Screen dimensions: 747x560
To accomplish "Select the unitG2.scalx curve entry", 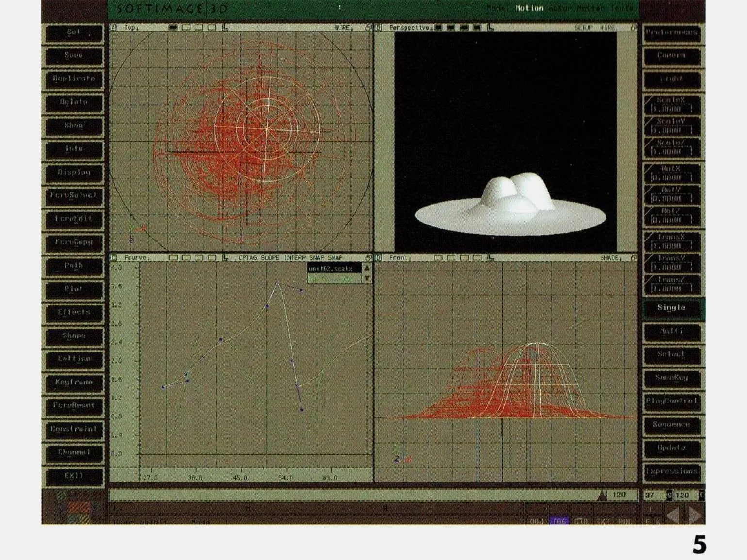I will (x=334, y=269).
